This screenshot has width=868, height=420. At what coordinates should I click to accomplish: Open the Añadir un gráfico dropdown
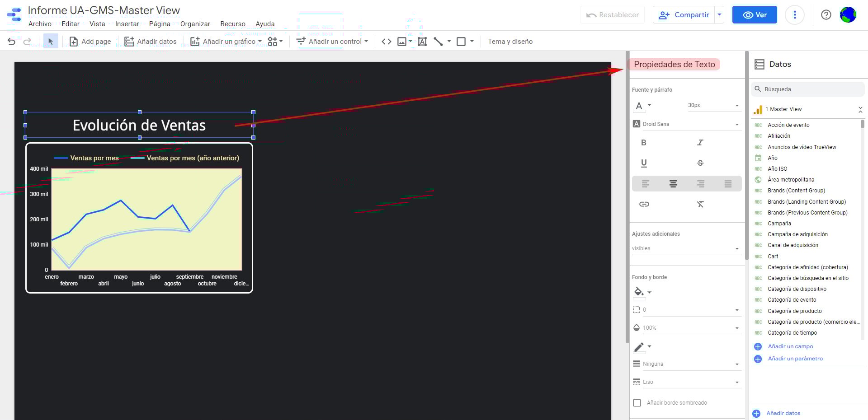pyautogui.click(x=226, y=42)
